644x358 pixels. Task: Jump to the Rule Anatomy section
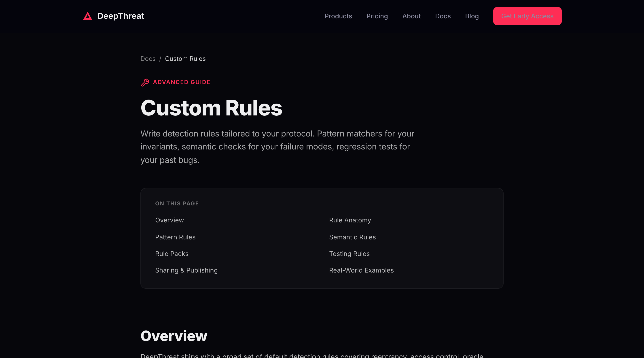tap(350, 220)
